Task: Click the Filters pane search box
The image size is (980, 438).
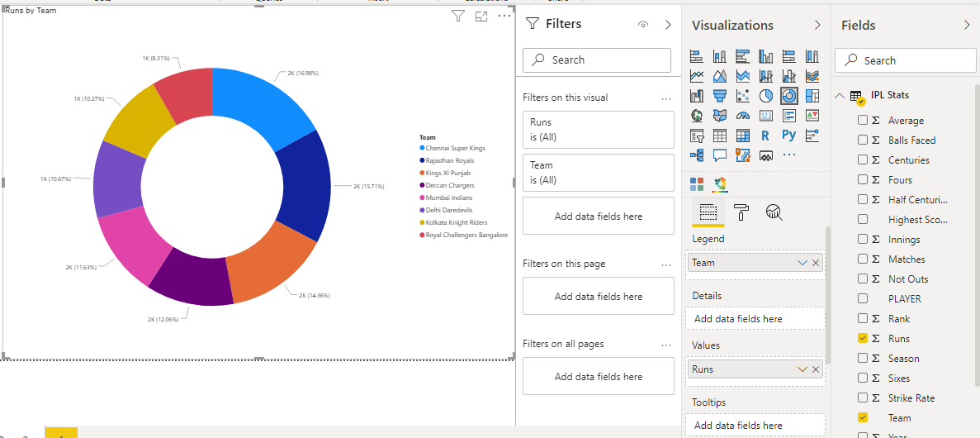Action: click(x=597, y=60)
